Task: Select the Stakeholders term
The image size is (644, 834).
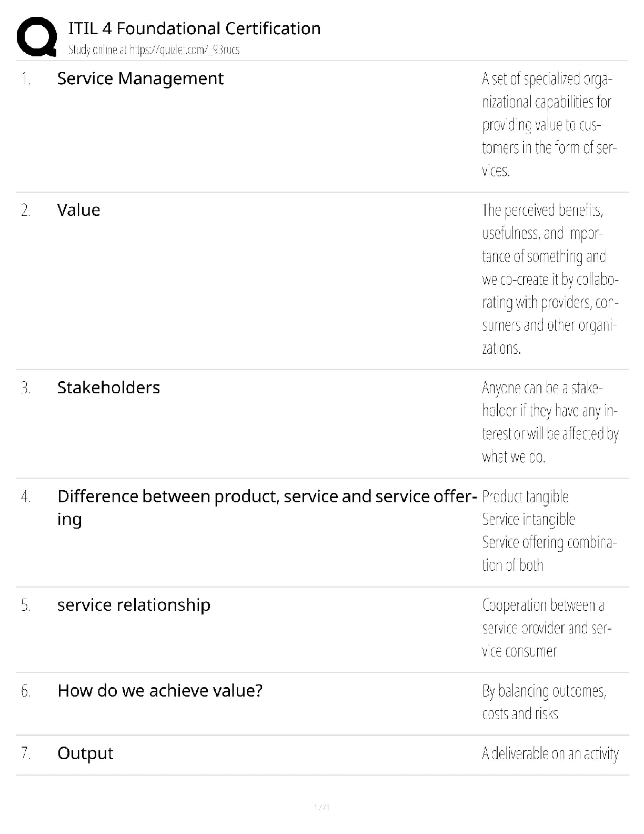Action: coord(108,388)
